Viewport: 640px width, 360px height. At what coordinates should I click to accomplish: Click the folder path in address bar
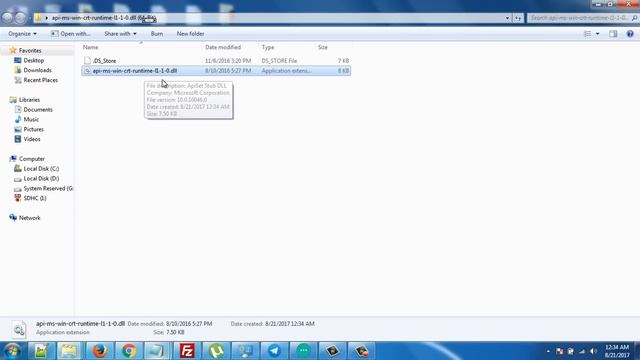pos(104,18)
